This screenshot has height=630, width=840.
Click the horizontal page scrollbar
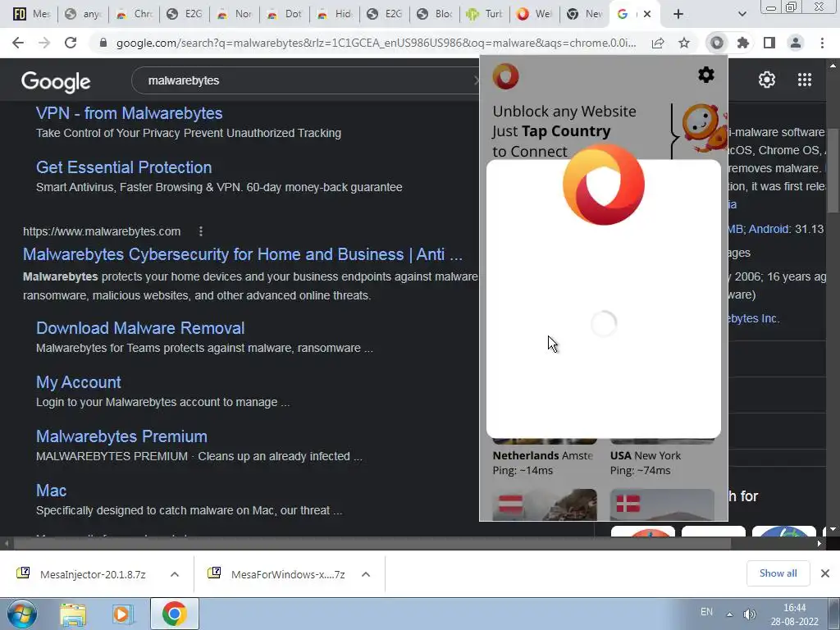pos(372,543)
